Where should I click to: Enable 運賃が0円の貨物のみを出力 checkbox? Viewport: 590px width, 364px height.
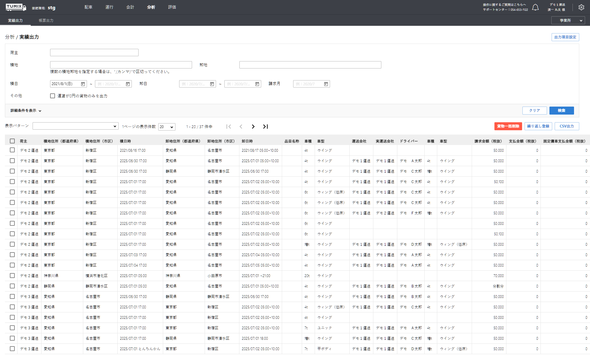coord(53,96)
